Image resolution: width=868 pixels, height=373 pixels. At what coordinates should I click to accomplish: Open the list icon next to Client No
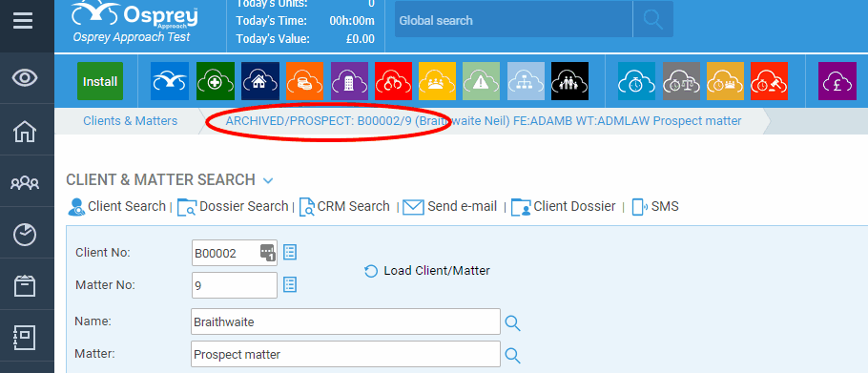coord(290,253)
